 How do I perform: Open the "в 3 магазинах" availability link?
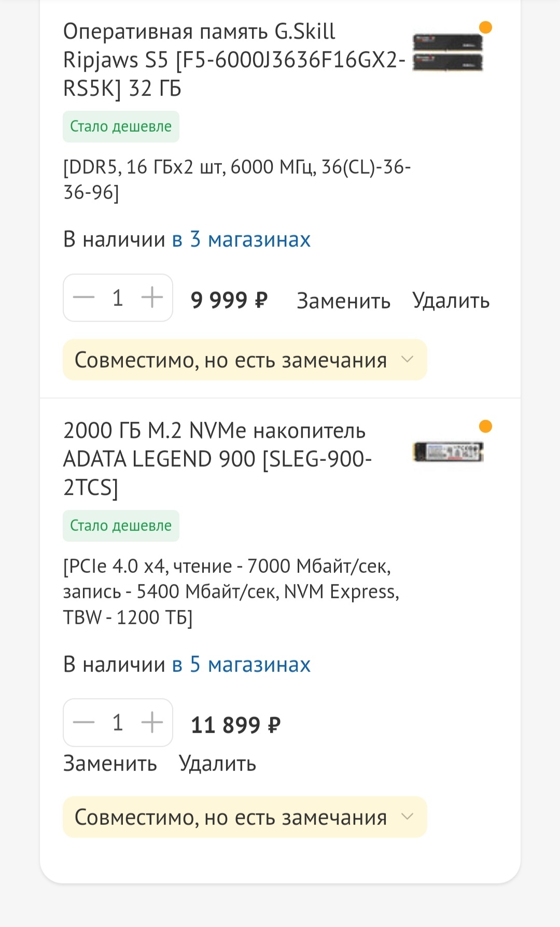coord(241,240)
